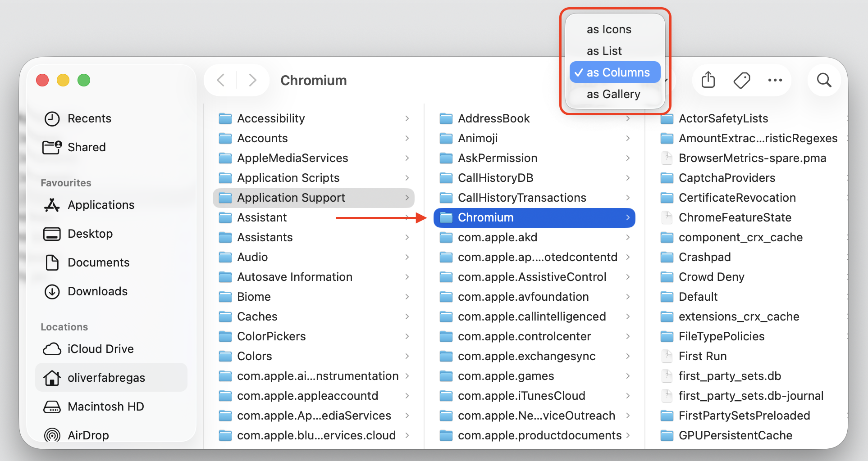Screen dimensions: 868x461
Task: Open Macintosh HD in the sidebar
Action: pos(111,407)
